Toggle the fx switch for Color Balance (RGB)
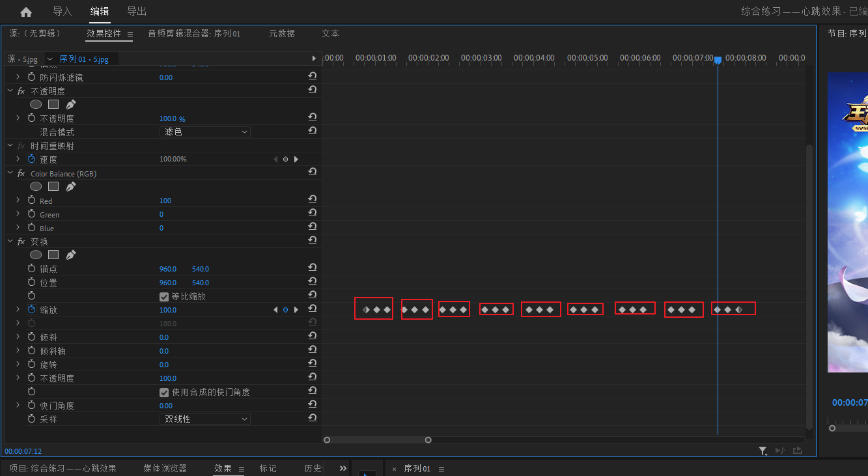This screenshot has height=476, width=868. [x=21, y=174]
